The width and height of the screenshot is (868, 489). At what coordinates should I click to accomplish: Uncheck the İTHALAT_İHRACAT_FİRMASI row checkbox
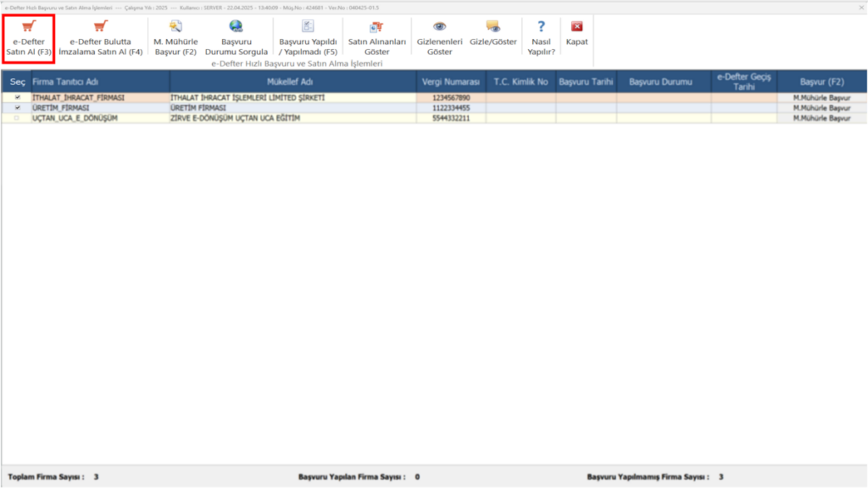[x=17, y=97]
